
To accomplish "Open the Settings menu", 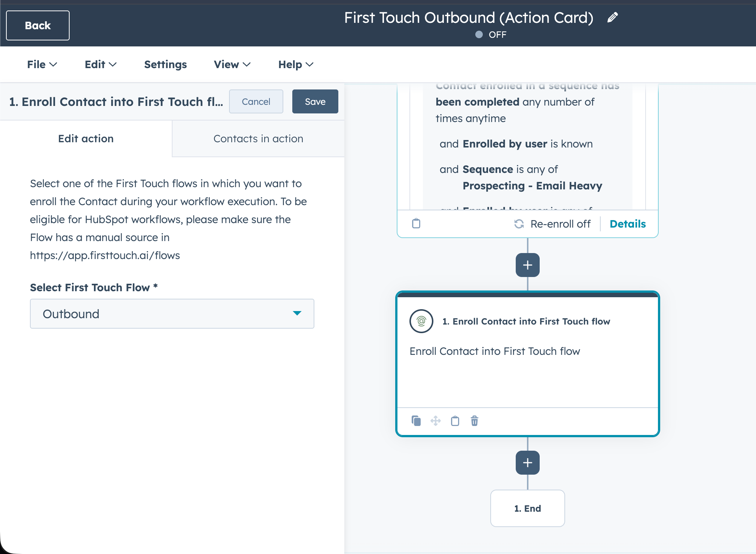I will click(165, 64).
